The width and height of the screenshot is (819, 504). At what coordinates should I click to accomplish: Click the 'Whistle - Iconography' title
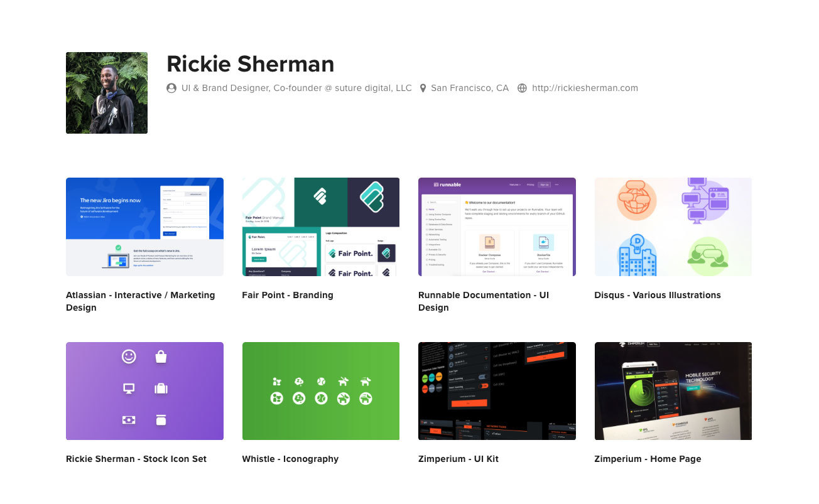[290, 459]
